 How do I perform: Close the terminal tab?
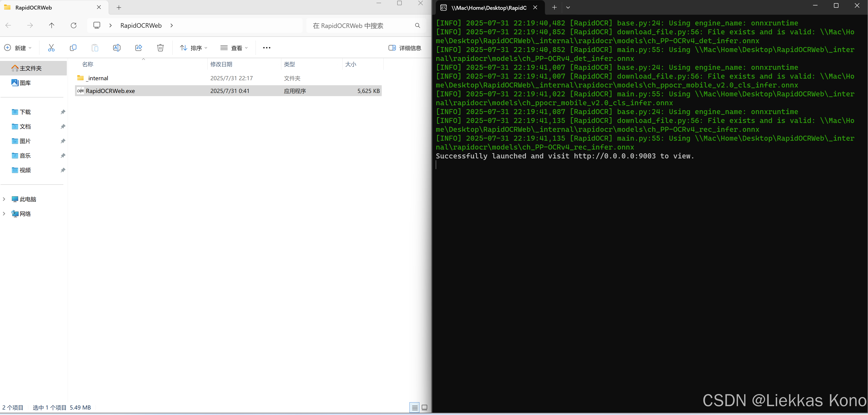pos(535,7)
